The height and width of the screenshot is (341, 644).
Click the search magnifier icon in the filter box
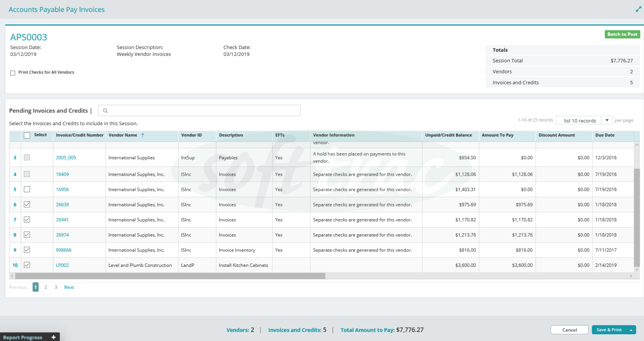coord(105,111)
